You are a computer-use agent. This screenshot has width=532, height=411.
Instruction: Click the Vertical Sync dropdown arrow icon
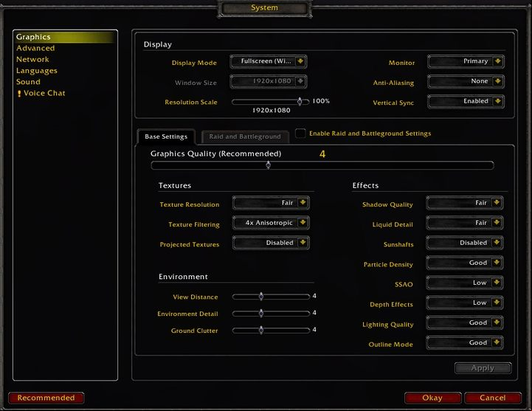(498, 102)
